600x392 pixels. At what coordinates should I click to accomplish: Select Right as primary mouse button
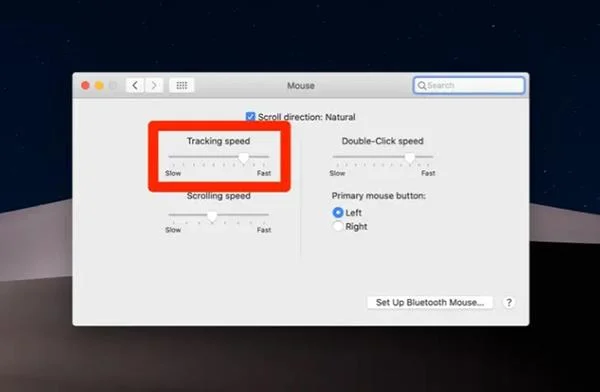(x=338, y=226)
